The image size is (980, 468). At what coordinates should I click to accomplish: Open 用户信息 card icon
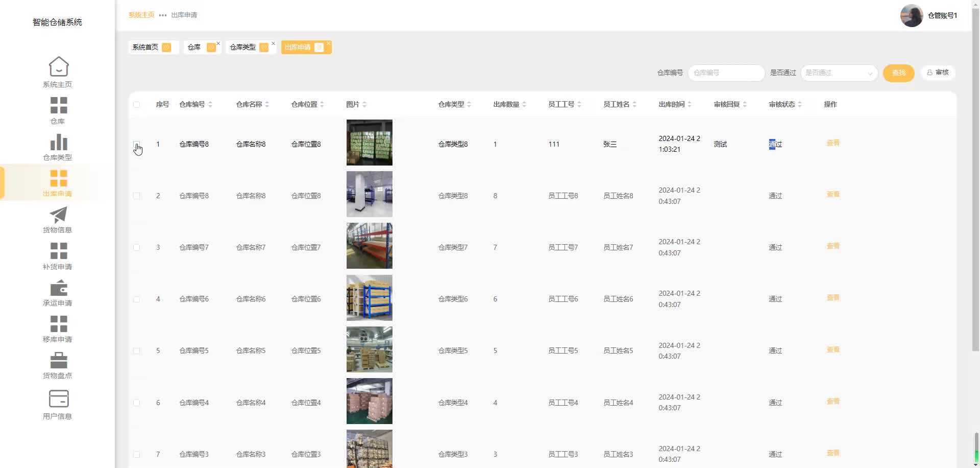(x=58, y=399)
